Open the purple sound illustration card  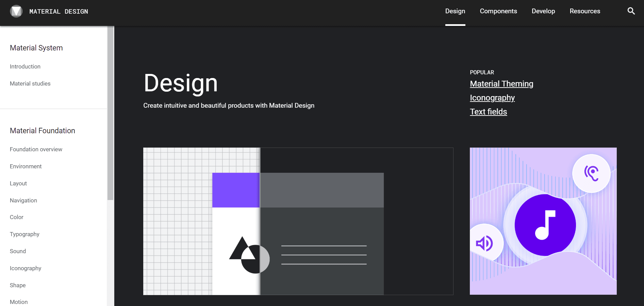[543, 221]
